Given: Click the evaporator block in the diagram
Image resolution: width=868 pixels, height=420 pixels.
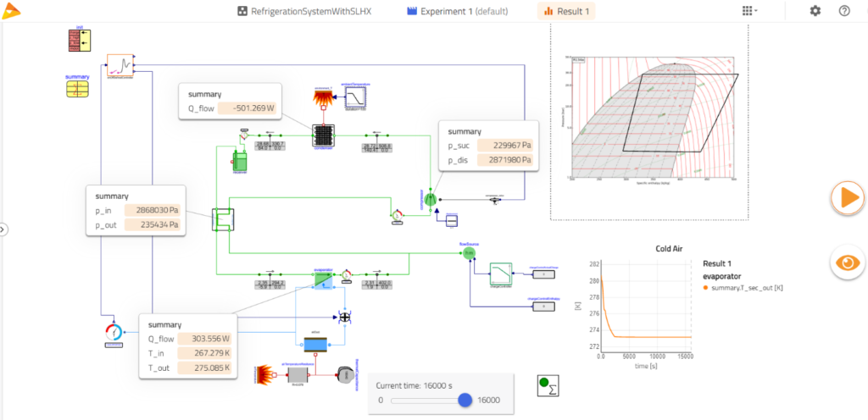Looking at the screenshot, I should pyautogui.click(x=323, y=280).
